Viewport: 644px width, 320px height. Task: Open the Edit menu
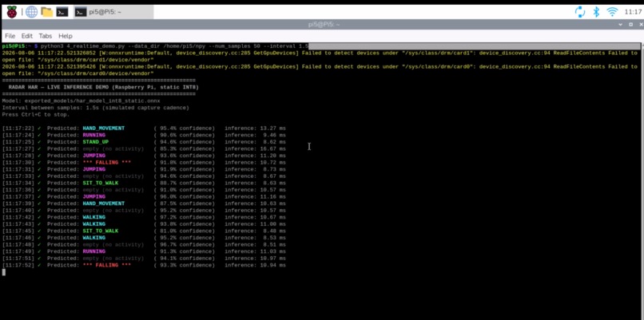[x=27, y=36]
